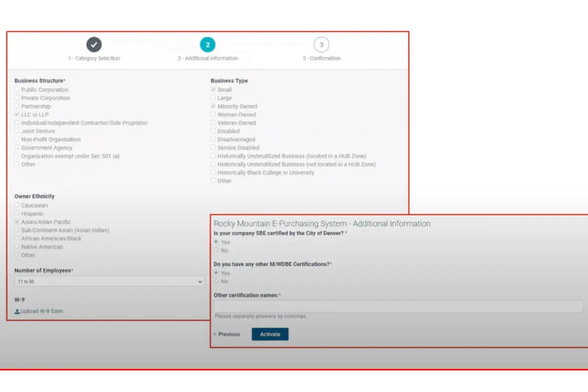Image resolution: width=588 pixels, height=392 pixels.
Task: Check the Non-Profit Organization checkbox
Action: click(x=17, y=140)
